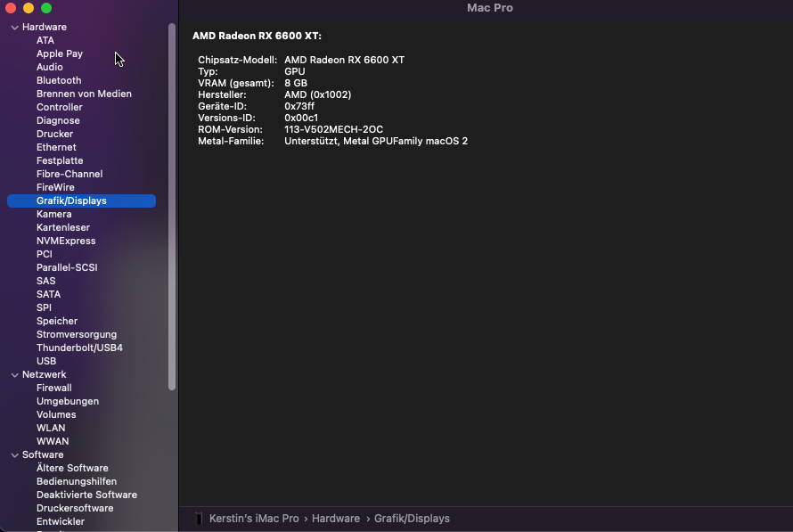793x532 pixels.
Task: Open the WLAN entry
Action: [x=51, y=429]
